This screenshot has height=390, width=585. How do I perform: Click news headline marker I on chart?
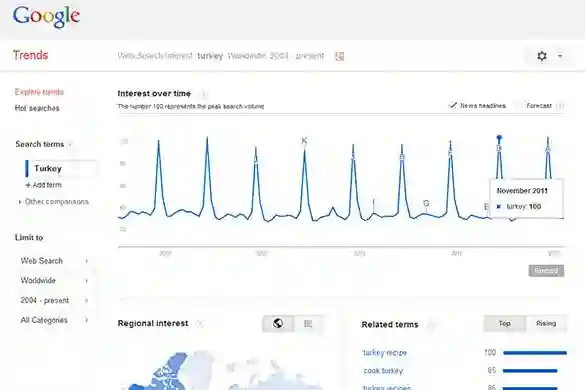pos(373,203)
